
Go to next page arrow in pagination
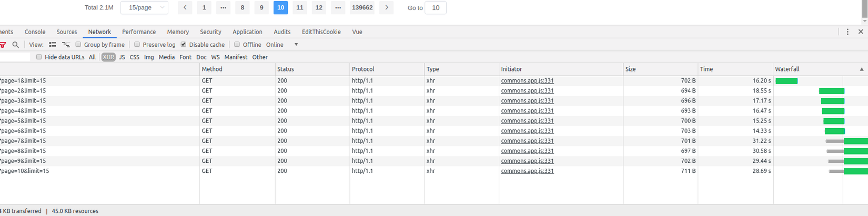387,8
